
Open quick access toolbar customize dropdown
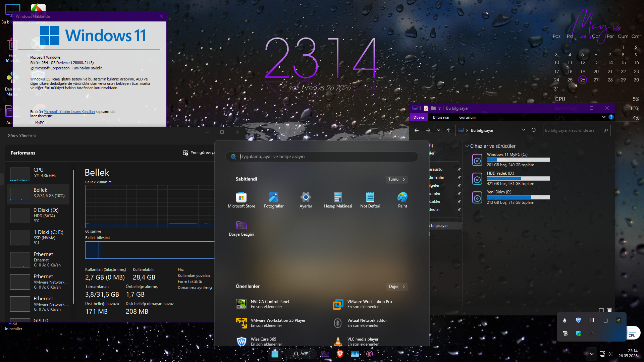pos(439,108)
